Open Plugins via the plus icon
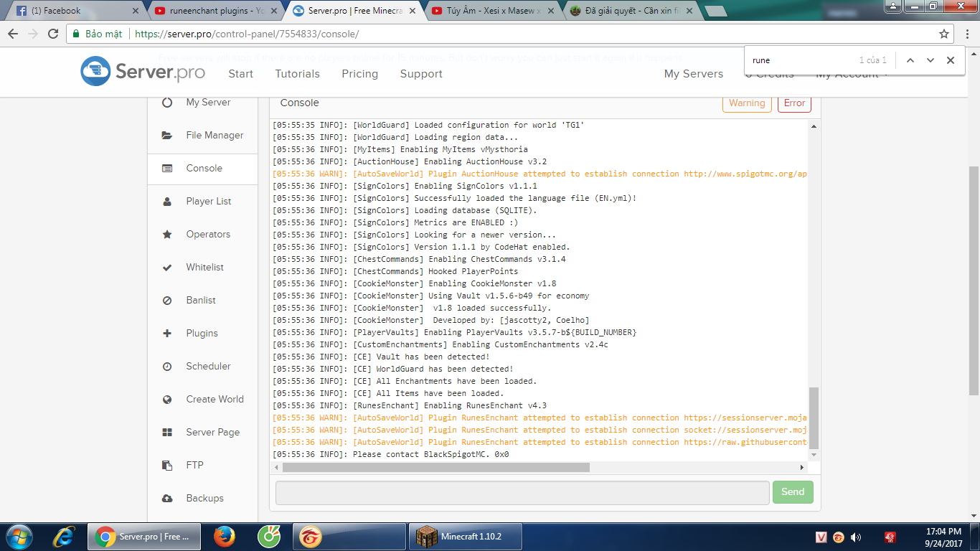This screenshot has height=551, width=980. pyautogui.click(x=167, y=334)
